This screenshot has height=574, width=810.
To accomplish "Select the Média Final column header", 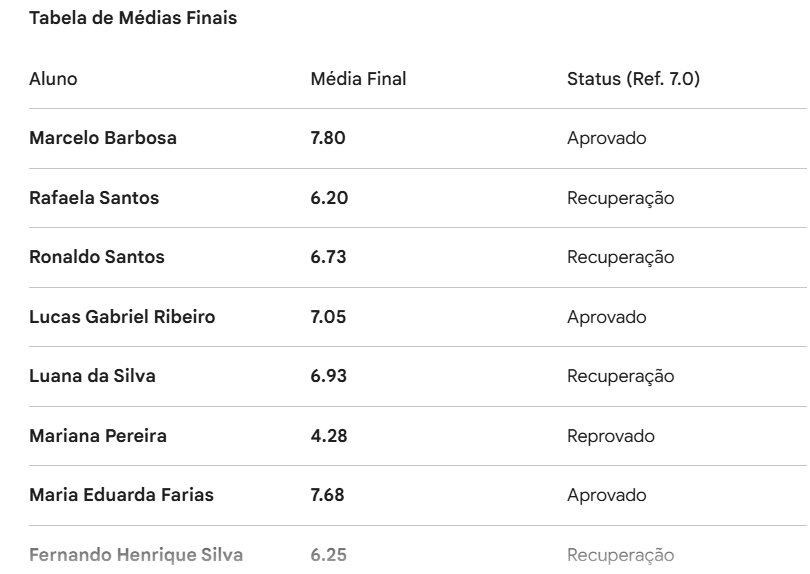I will [x=359, y=79].
